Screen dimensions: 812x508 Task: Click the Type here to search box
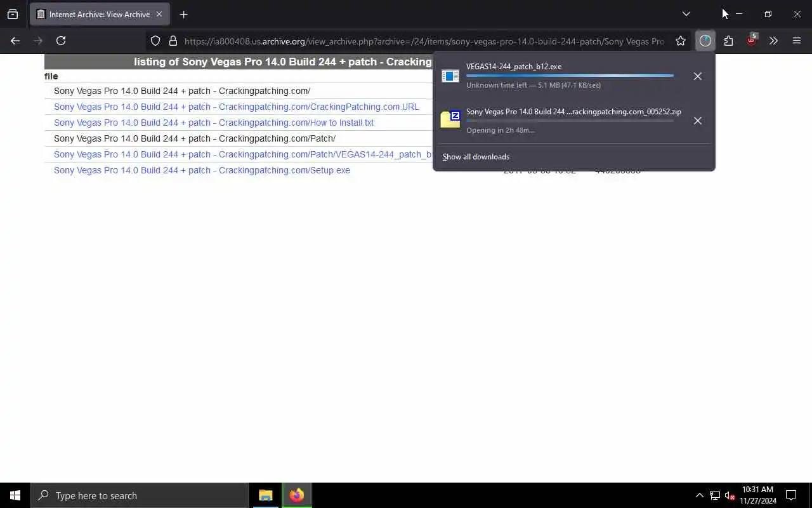point(140,495)
